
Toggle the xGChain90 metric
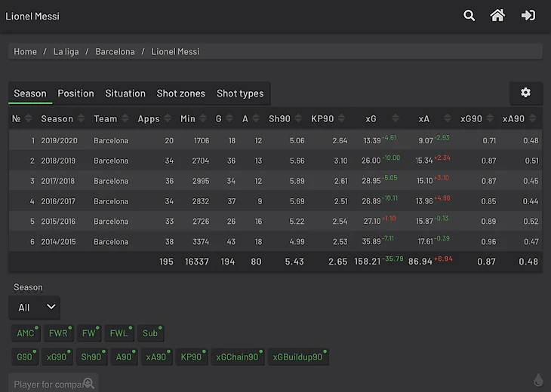tap(237, 357)
